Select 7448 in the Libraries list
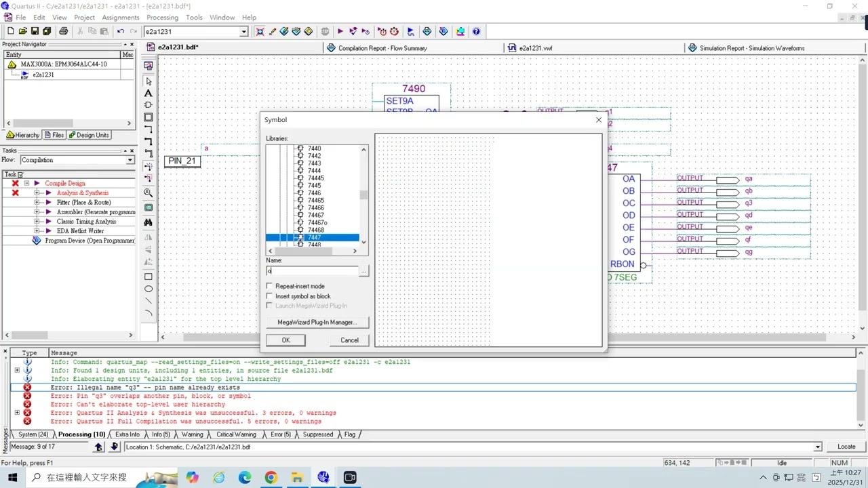Image resolution: width=868 pixels, height=488 pixels. point(314,245)
